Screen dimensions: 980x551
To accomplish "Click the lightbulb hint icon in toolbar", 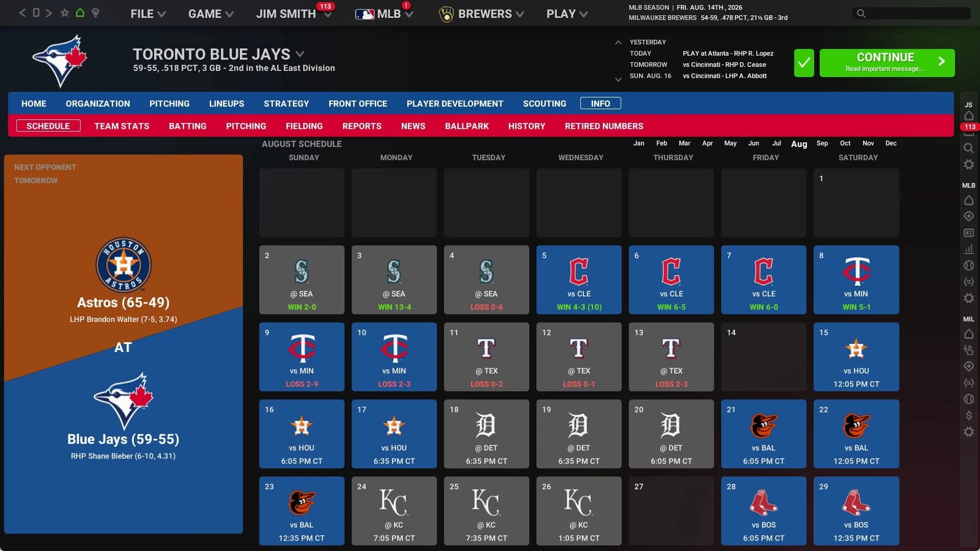I will point(95,13).
